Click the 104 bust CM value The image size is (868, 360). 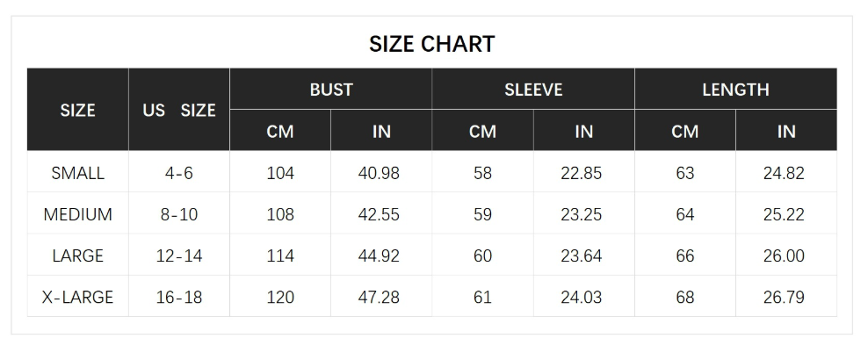click(x=280, y=173)
